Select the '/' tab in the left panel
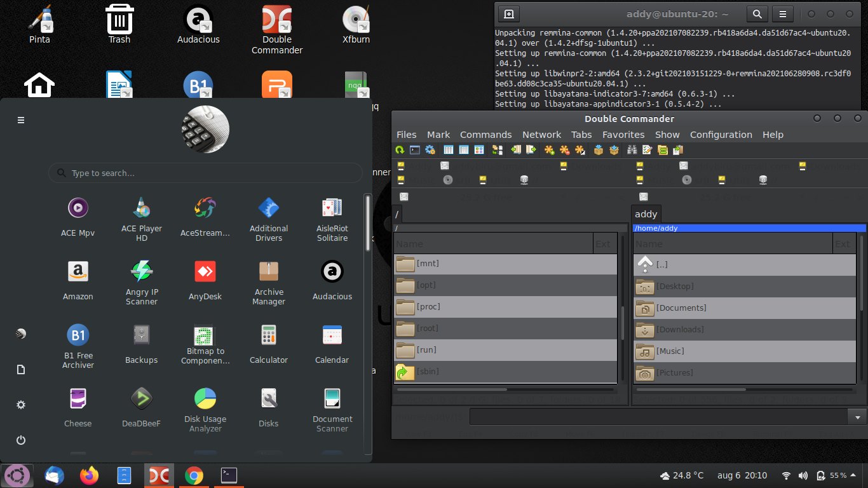 click(397, 214)
